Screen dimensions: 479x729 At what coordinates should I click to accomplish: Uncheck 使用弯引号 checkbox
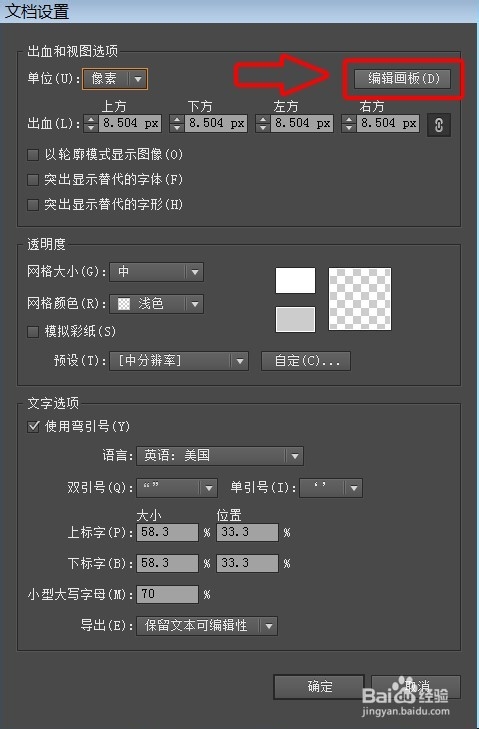click(x=33, y=426)
